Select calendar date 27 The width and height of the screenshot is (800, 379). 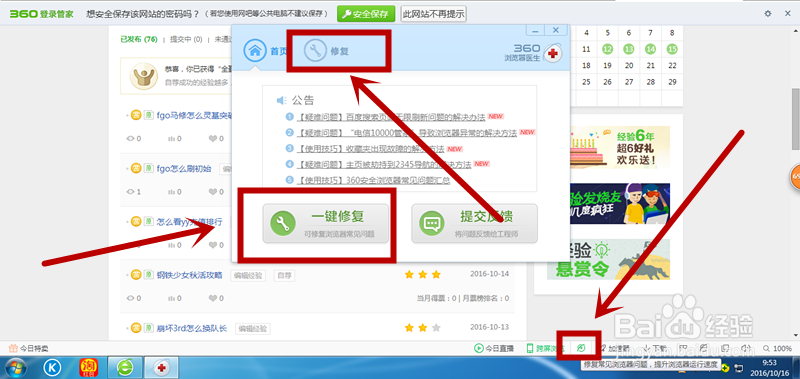[629, 82]
